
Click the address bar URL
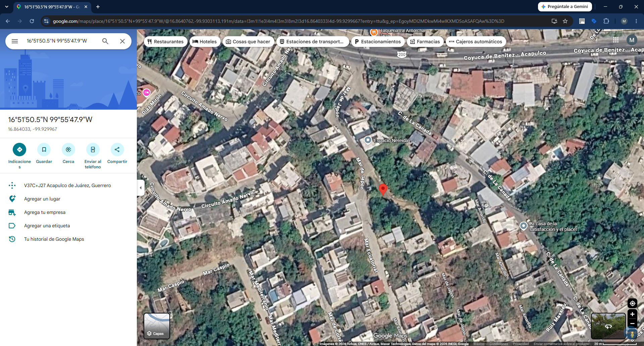click(x=278, y=21)
